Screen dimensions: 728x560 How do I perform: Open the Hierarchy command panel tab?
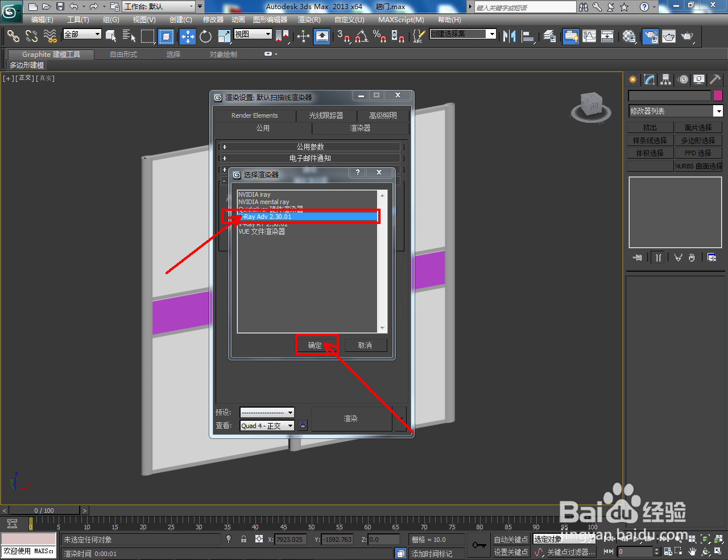[x=666, y=80]
